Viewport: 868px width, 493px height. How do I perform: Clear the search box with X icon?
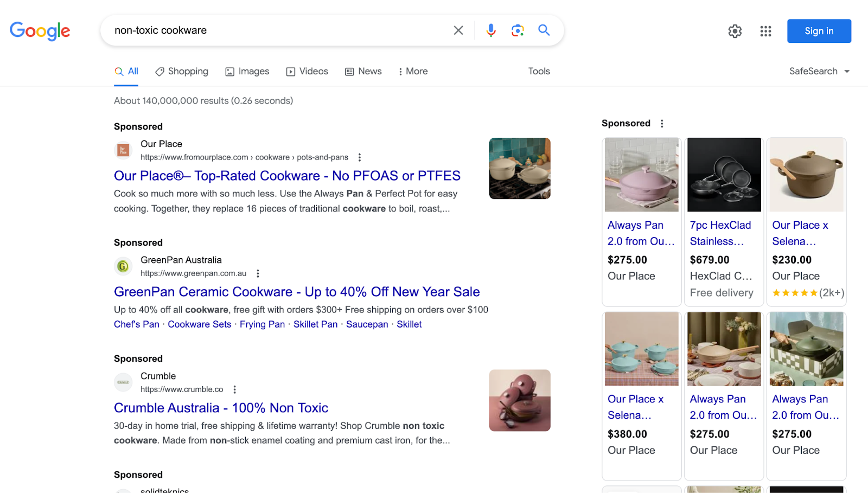pos(458,30)
